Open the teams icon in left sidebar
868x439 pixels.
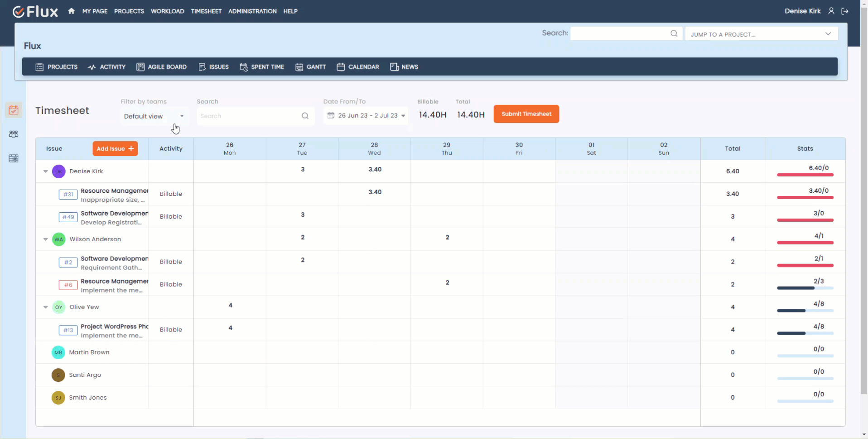[14, 134]
